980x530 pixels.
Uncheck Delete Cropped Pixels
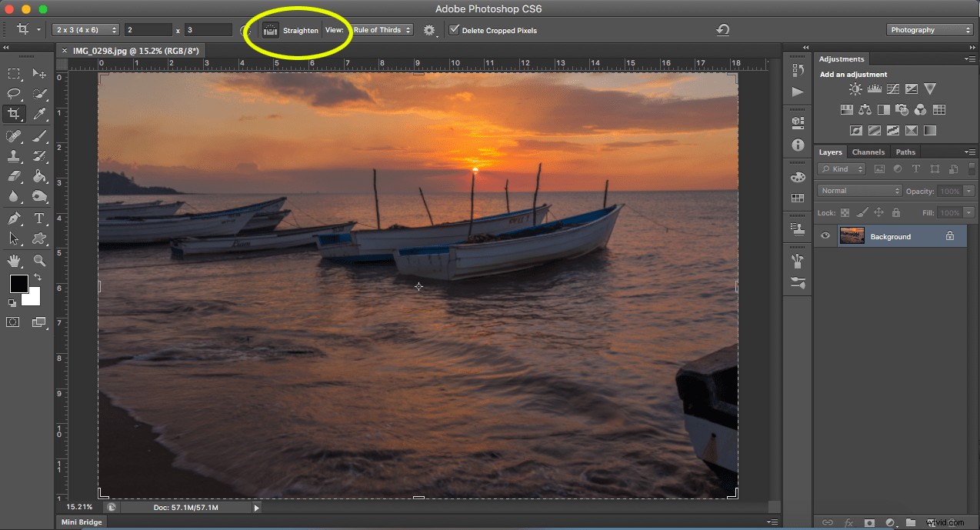point(453,30)
